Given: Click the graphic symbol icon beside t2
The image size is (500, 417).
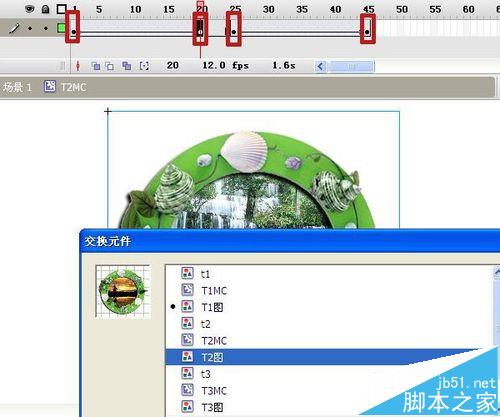Looking at the screenshot, I should tap(187, 323).
